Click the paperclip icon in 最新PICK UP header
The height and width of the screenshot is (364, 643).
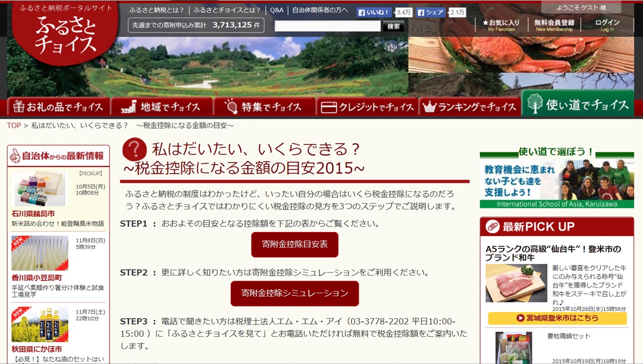click(492, 226)
